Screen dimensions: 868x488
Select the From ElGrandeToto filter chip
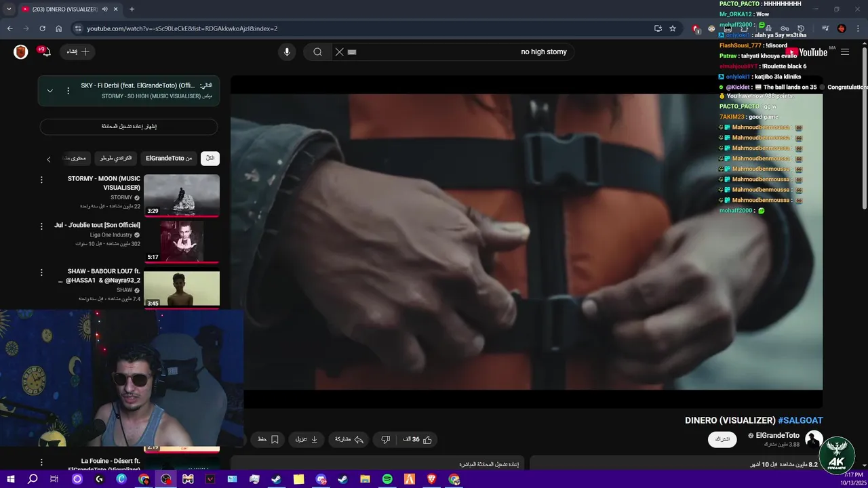[169, 158]
